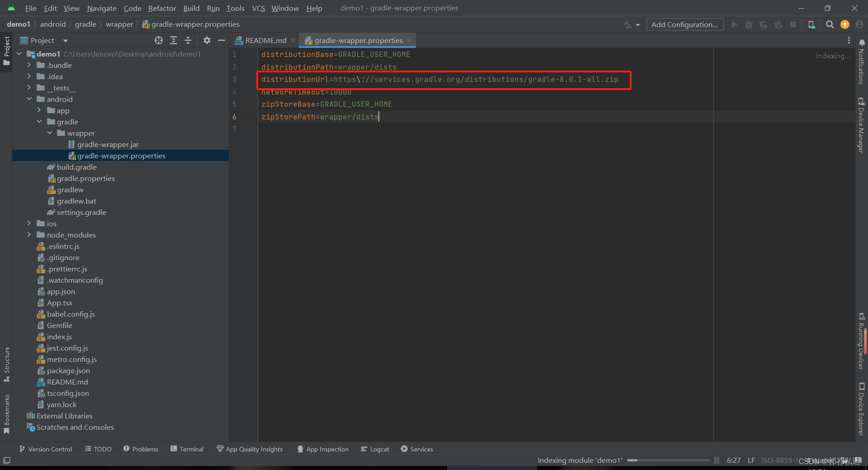Expand the ios folder
The height and width of the screenshot is (470, 868).
pyautogui.click(x=29, y=223)
